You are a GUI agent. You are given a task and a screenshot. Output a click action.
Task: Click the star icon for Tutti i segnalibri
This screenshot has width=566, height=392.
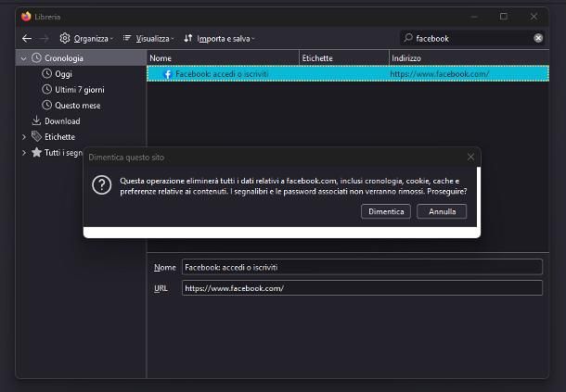pos(36,153)
